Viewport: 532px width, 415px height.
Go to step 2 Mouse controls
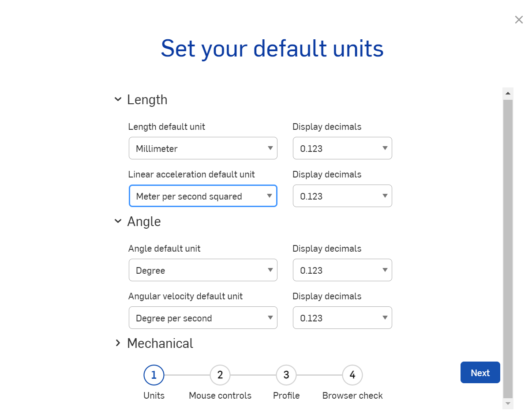coord(220,375)
